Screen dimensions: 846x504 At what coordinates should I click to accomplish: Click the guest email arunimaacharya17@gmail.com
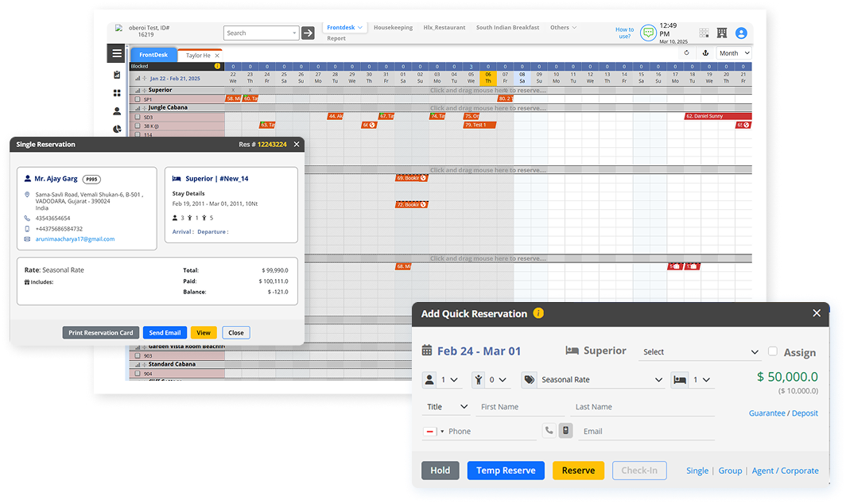click(x=75, y=239)
